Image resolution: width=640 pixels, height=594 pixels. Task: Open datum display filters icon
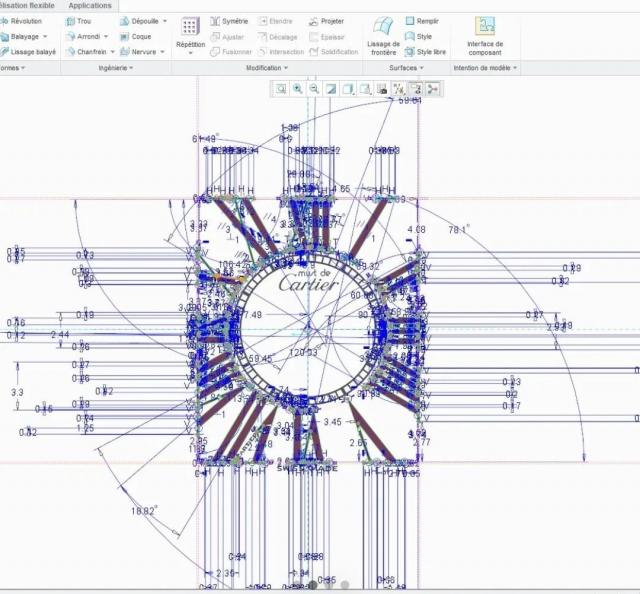(398, 89)
